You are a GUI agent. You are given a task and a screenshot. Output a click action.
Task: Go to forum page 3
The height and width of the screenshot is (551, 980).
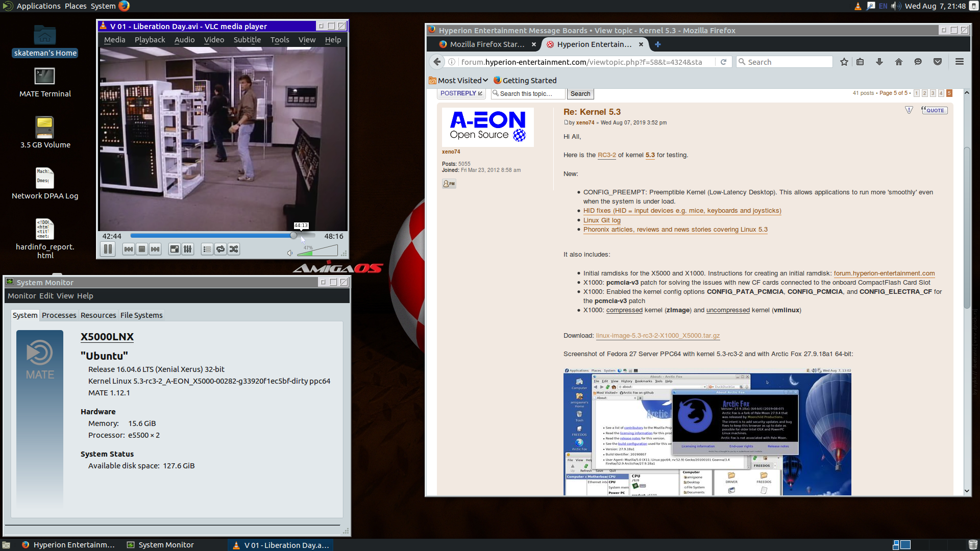pos(933,93)
